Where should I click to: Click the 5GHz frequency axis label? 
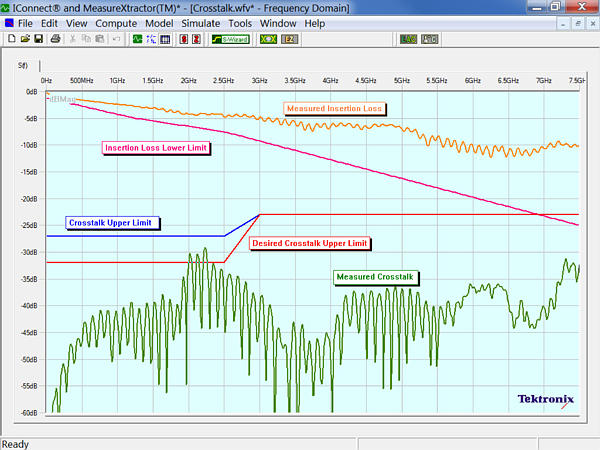pos(402,81)
